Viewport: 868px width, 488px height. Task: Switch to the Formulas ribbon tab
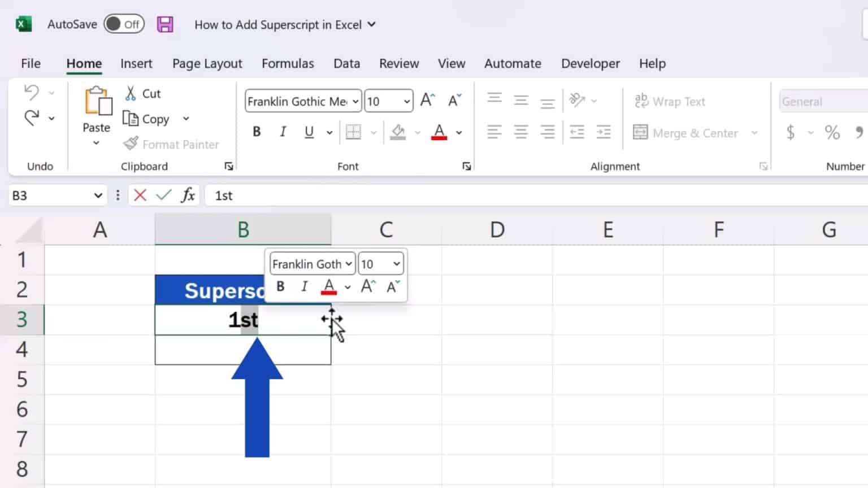[288, 63]
